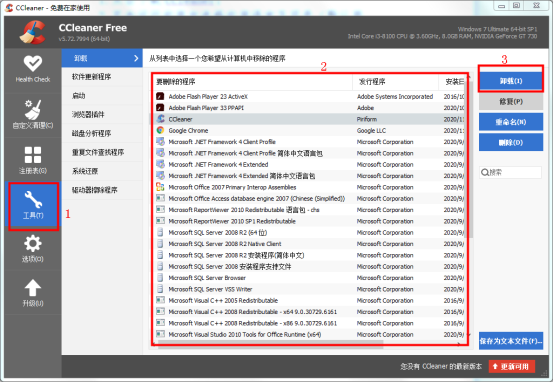Image resolution: width=553 pixels, height=383 pixels.
Task: Click the SQL Server 2008 R2 (64位) icon
Action: 160,232
